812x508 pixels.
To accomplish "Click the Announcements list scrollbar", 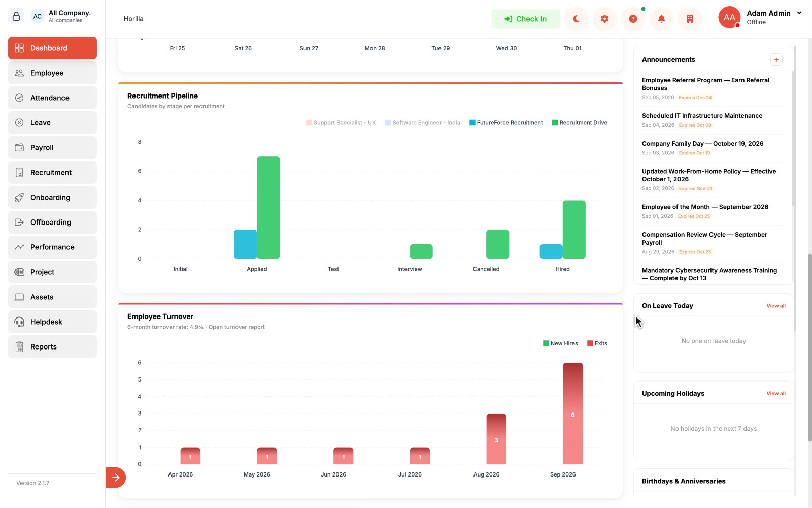I will tap(793, 137).
